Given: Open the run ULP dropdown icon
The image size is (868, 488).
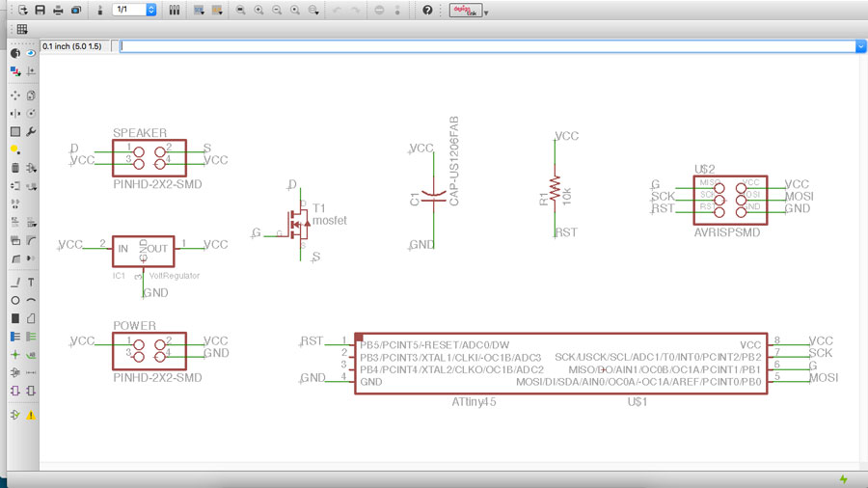Looking at the screenshot, I should [x=217, y=10].
